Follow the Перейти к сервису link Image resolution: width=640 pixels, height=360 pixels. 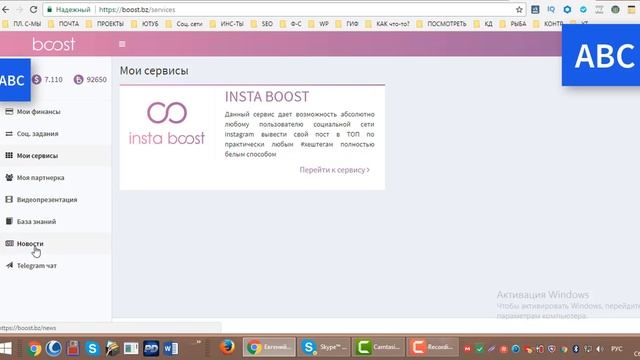(334, 170)
